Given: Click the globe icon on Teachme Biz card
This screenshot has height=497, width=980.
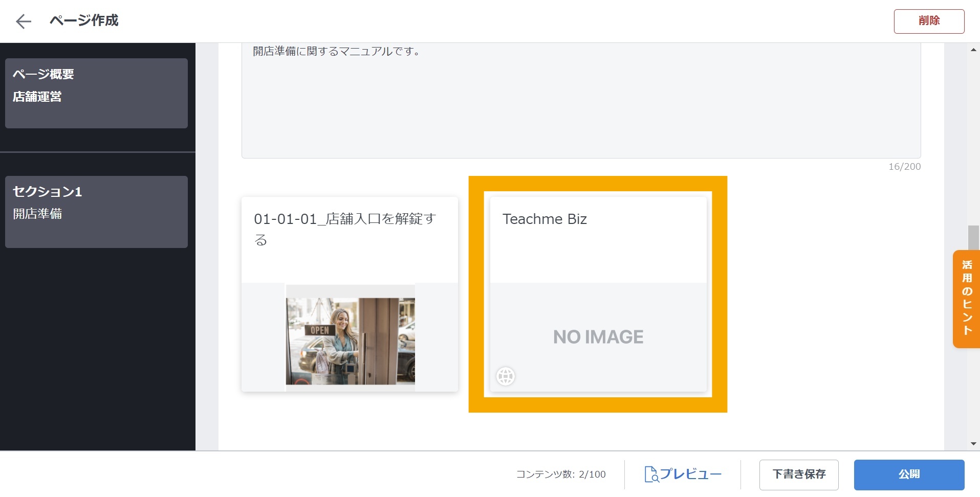Looking at the screenshot, I should coord(505,377).
